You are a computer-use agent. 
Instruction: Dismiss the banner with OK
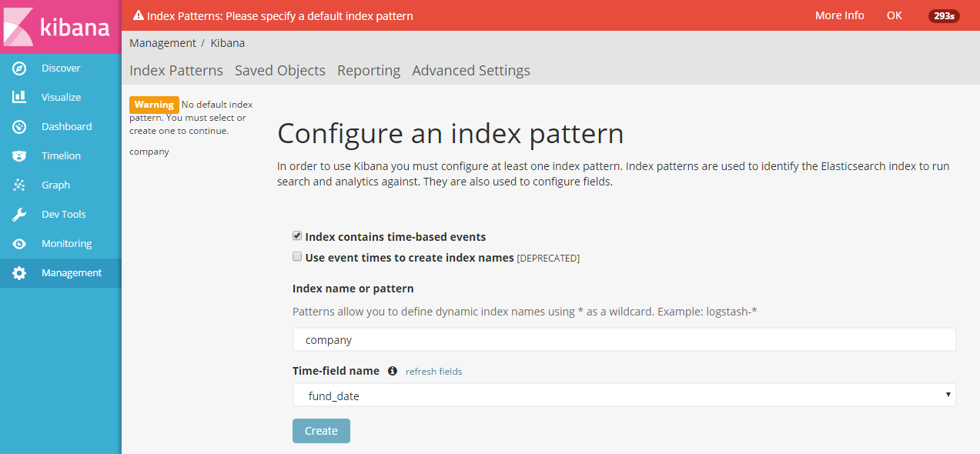pos(894,15)
